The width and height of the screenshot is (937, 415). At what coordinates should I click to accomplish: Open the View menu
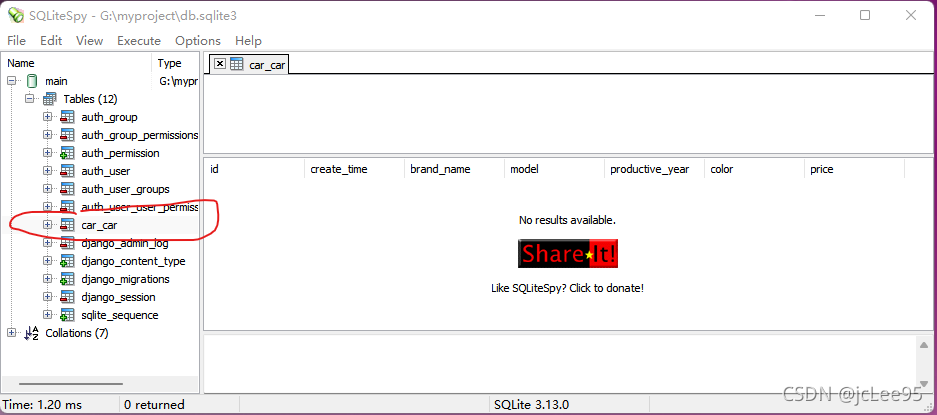click(x=89, y=41)
